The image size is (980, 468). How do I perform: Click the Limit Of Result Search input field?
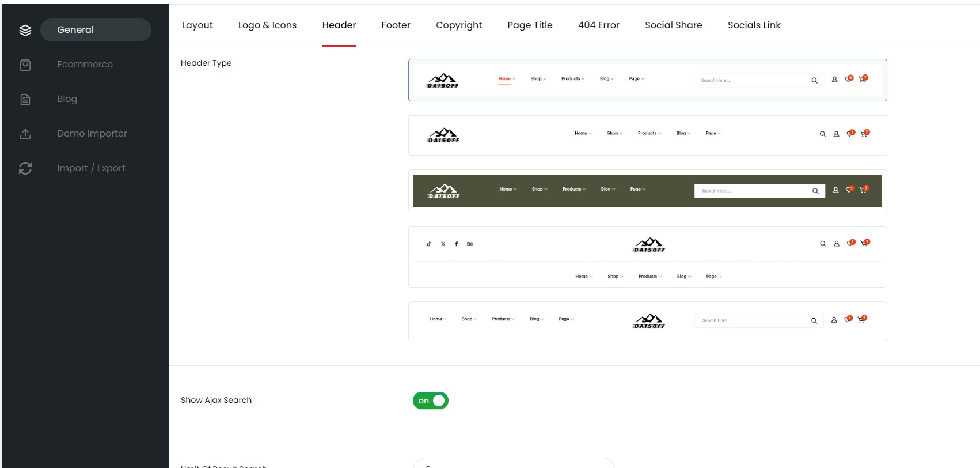pyautogui.click(x=514, y=463)
